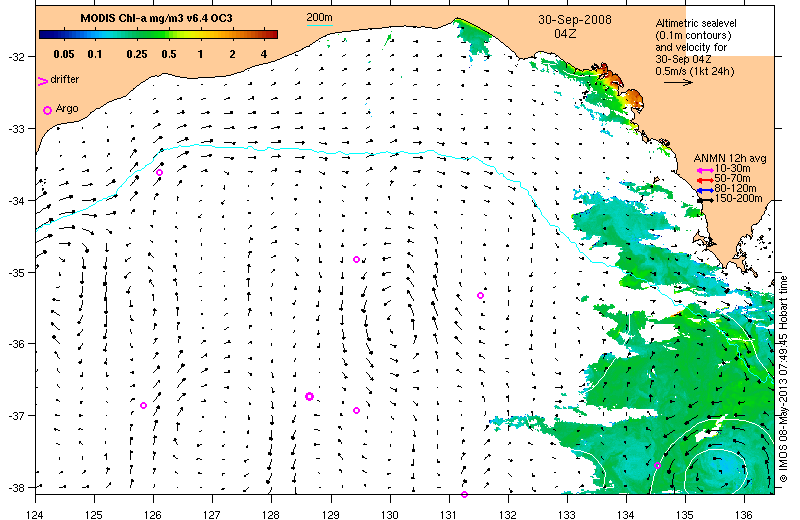Select the Argo float marker near 131.5E 35.3S
Image resolution: width=800 pixels, height=520 pixels.
[x=480, y=295]
